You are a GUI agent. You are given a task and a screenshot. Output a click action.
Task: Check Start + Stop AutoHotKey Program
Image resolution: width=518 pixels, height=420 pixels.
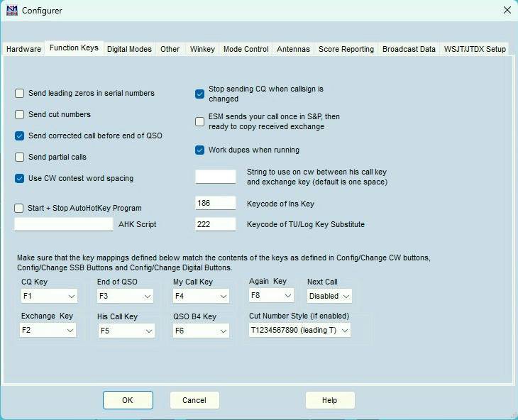point(19,209)
